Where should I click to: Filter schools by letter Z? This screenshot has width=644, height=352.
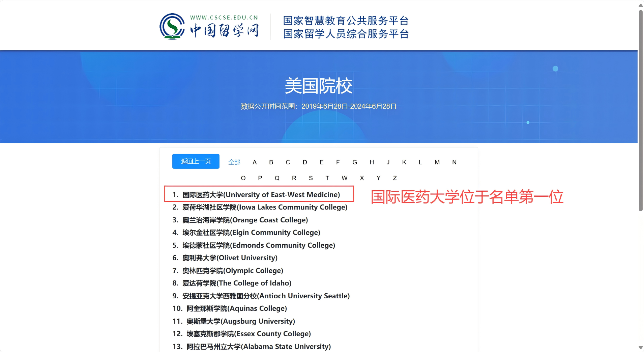pyautogui.click(x=395, y=178)
